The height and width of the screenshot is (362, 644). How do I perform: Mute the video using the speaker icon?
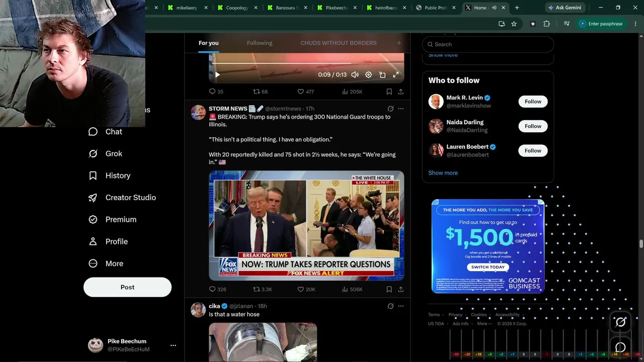[355, 75]
